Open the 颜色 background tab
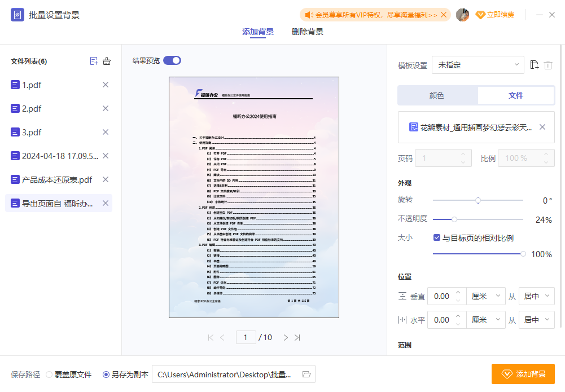Image resolution: width=565 pixels, height=392 pixels. pyautogui.click(x=437, y=95)
